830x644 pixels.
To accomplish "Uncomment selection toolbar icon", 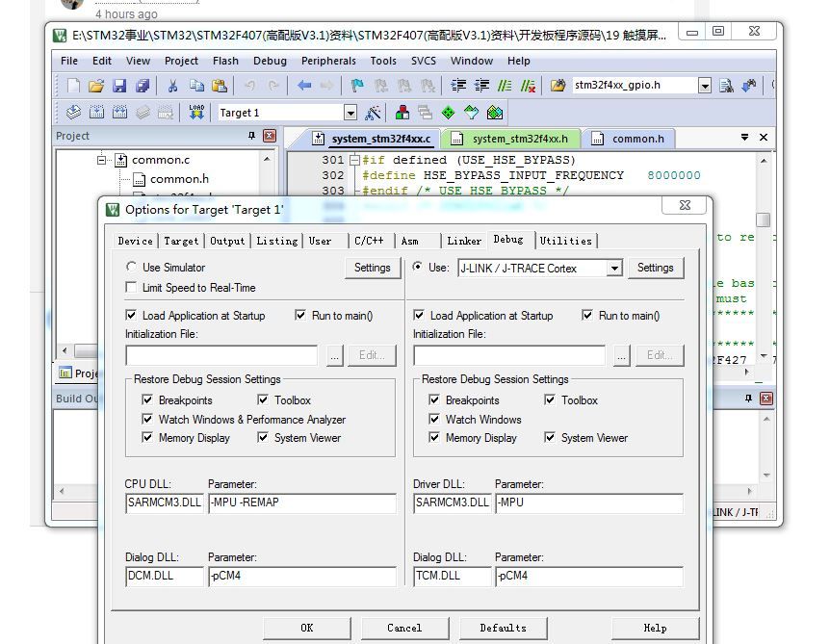I will 528,86.
